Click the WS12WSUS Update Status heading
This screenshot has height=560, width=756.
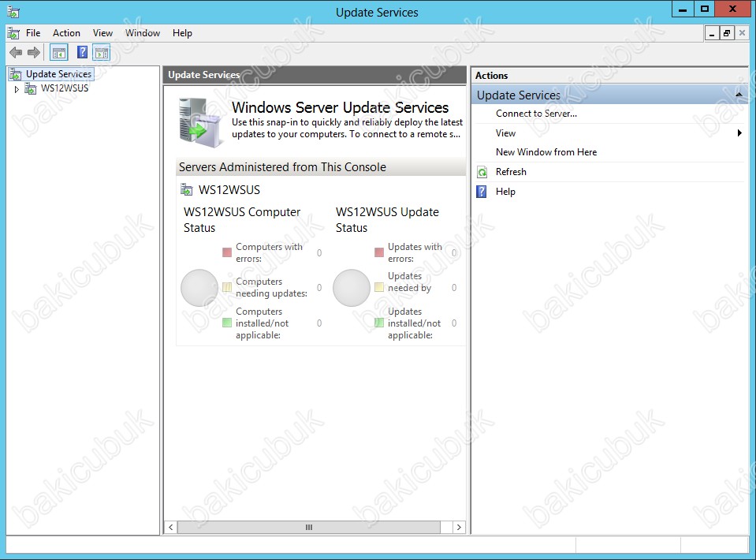tap(387, 220)
